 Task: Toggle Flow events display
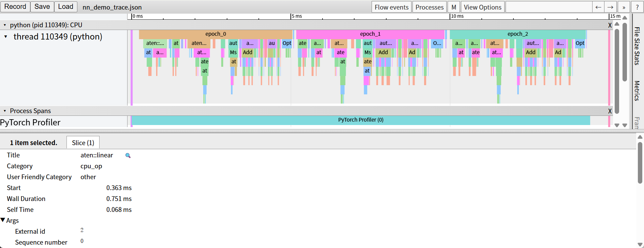point(391,7)
